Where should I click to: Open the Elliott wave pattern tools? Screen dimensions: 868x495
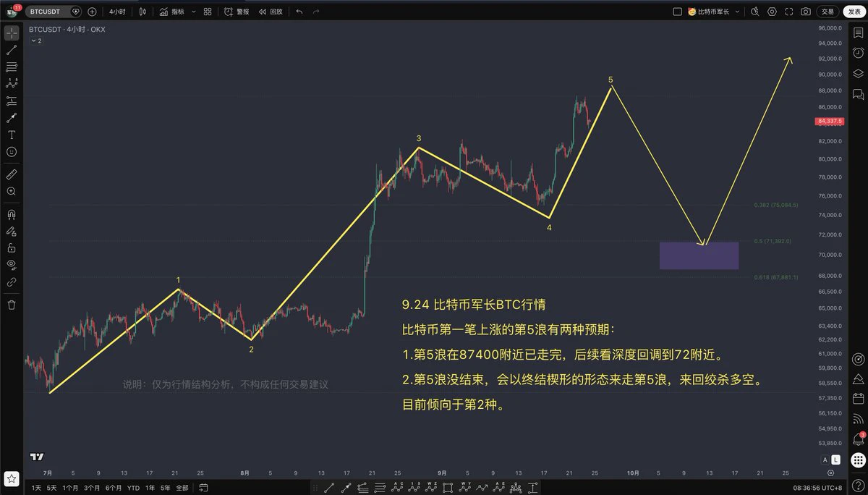pyautogui.click(x=12, y=84)
